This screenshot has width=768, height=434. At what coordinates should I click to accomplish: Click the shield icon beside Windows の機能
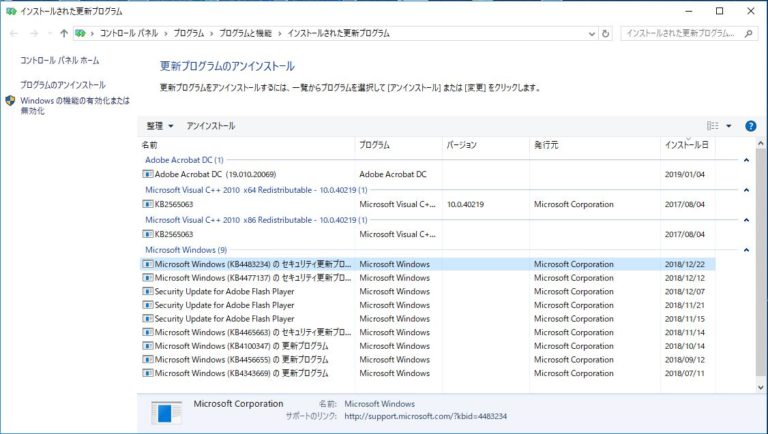[11, 101]
